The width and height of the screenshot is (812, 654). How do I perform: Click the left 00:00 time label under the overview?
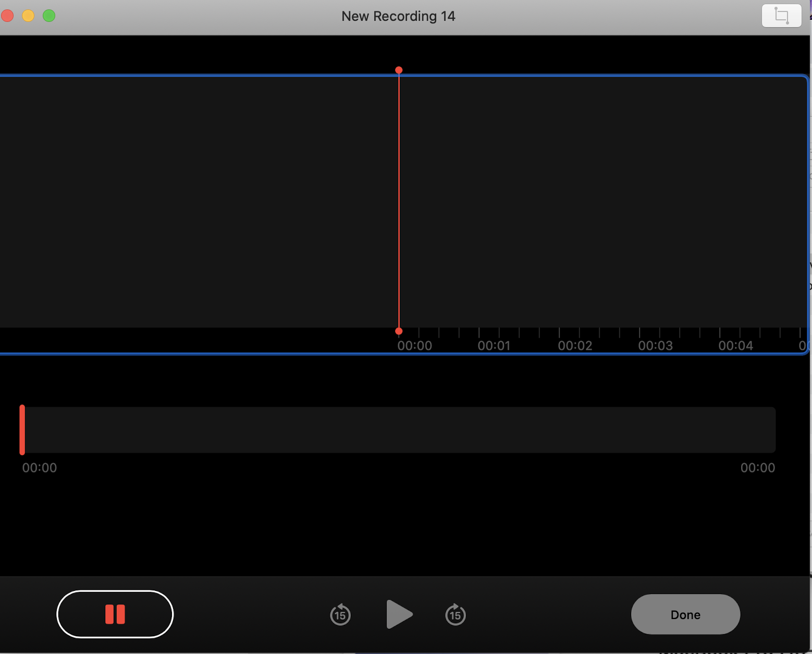tap(39, 468)
